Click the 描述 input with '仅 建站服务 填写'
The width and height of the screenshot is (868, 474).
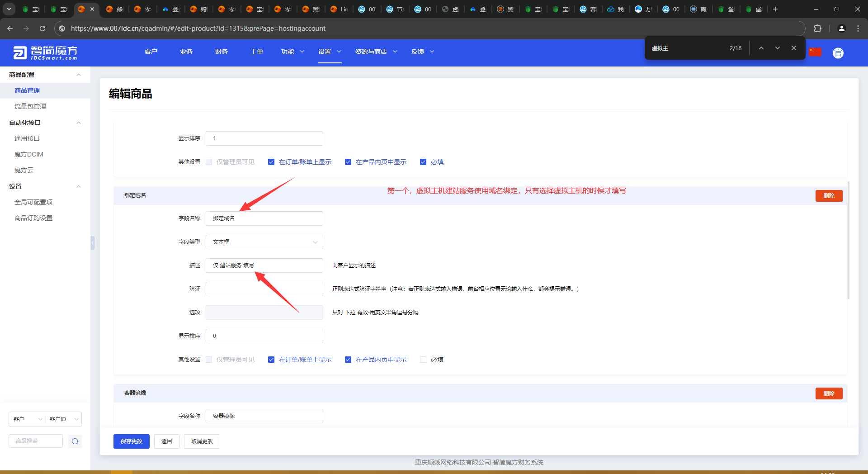coord(264,265)
